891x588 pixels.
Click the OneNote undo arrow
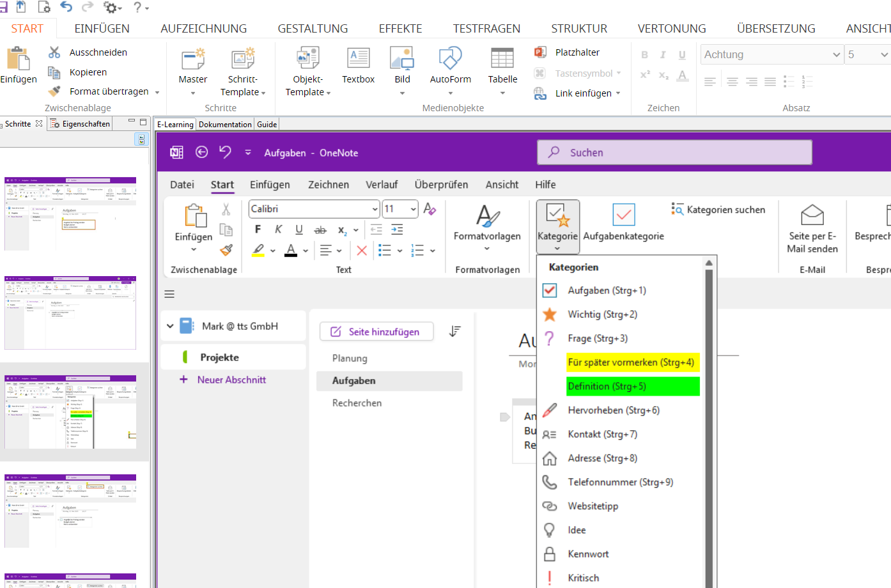[225, 152]
